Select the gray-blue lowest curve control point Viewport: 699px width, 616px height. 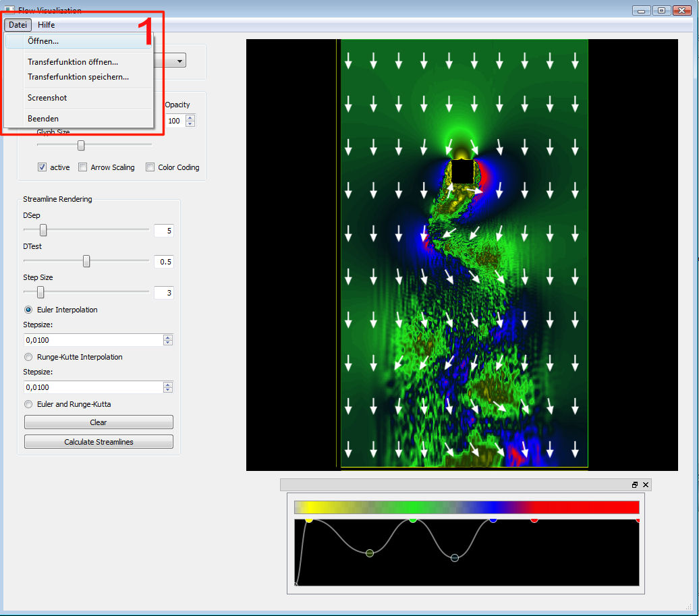click(x=454, y=558)
